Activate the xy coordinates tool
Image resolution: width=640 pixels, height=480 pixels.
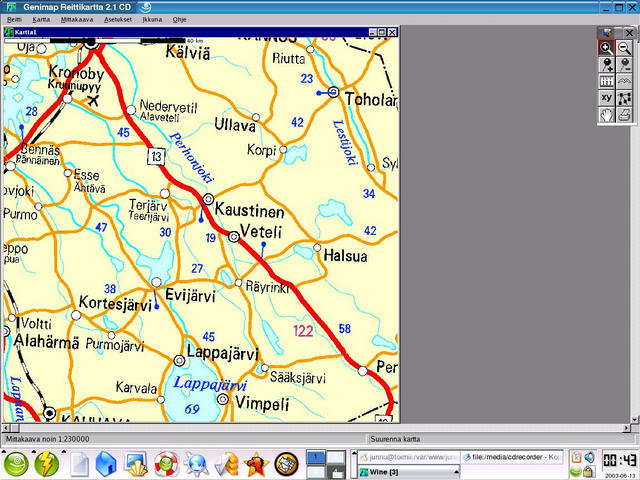(x=606, y=98)
